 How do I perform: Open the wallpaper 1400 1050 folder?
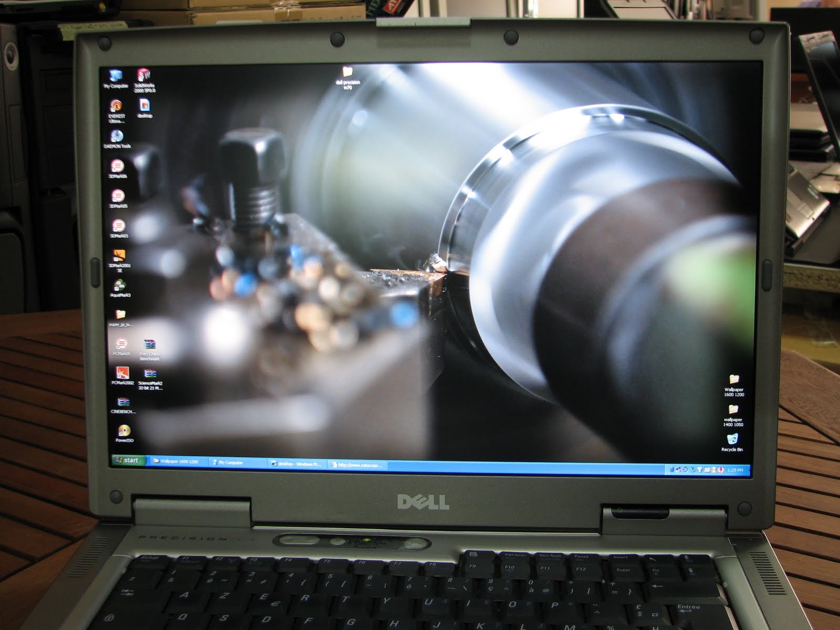click(x=733, y=409)
